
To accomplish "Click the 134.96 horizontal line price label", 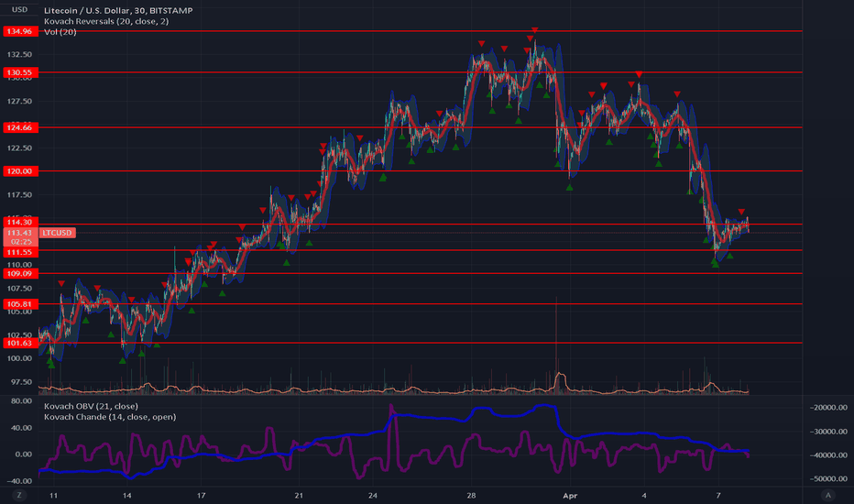I will point(20,31).
